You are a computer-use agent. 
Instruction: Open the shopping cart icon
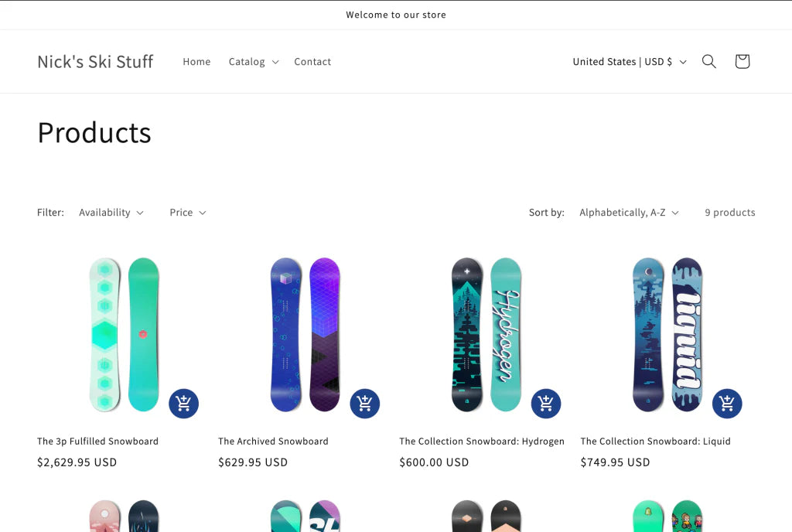[742, 62]
